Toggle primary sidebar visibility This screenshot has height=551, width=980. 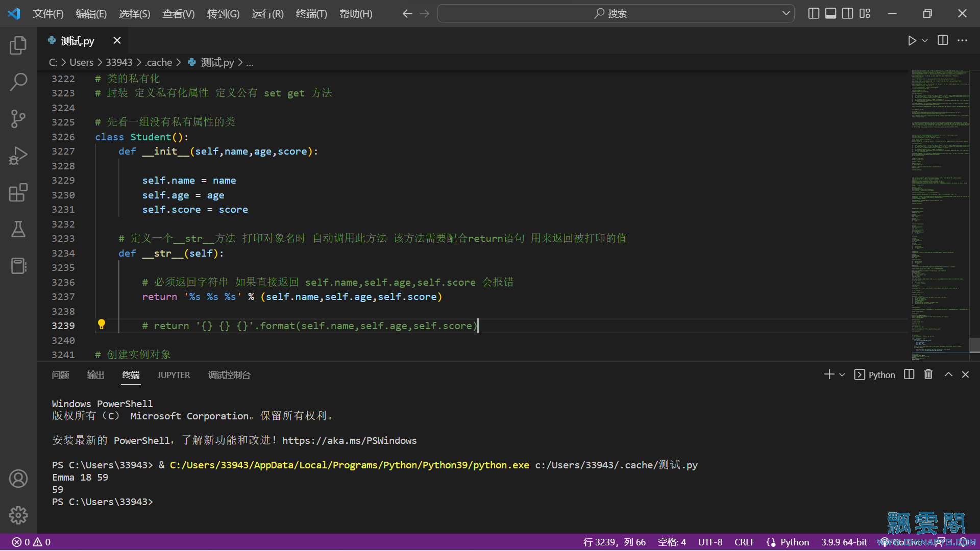pos(814,13)
